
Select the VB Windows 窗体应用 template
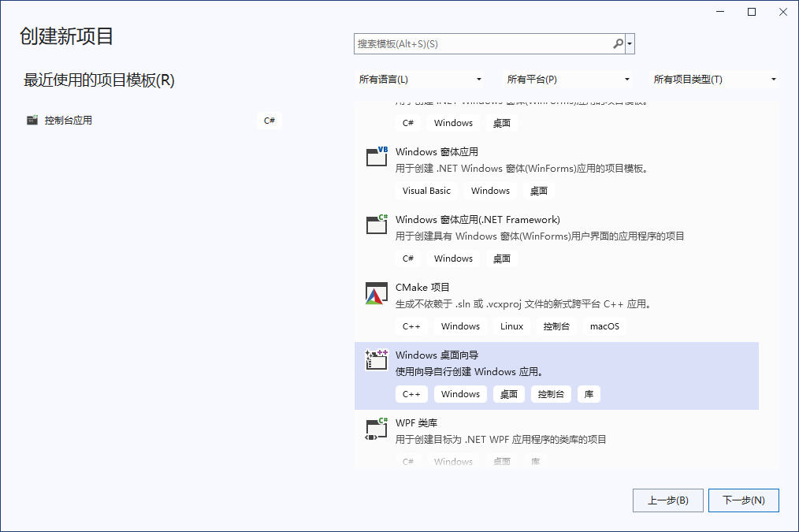556,173
